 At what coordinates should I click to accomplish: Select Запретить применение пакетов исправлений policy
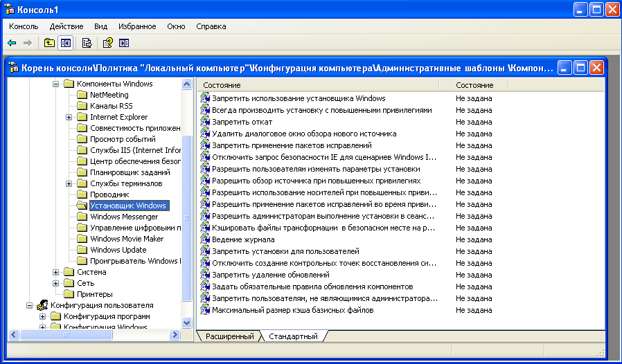pos(292,145)
